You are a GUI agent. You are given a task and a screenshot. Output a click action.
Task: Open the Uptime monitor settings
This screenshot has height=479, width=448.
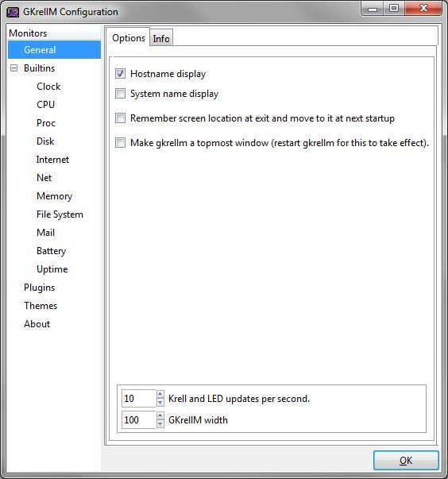tap(52, 269)
